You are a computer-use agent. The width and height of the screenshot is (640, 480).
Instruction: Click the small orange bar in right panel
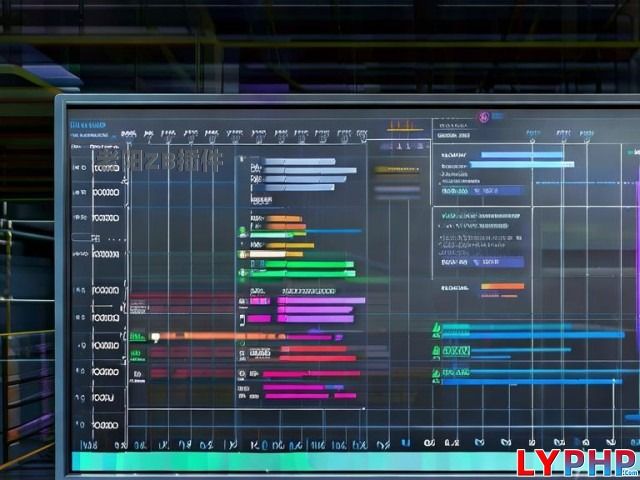coord(502,286)
